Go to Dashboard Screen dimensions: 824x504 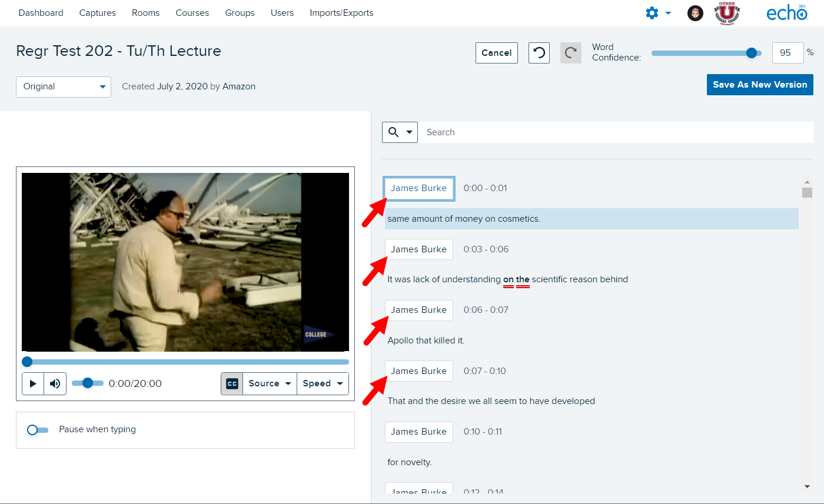41,13
